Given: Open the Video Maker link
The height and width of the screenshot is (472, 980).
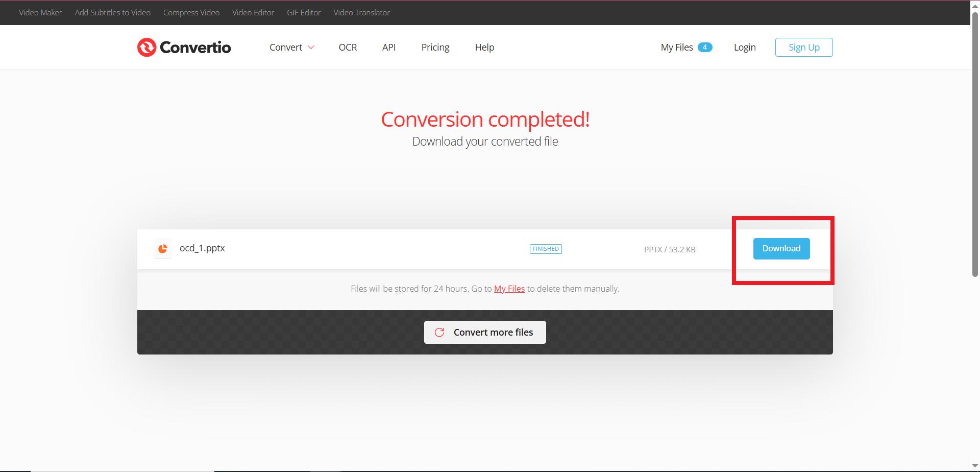Looking at the screenshot, I should pos(40,13).
